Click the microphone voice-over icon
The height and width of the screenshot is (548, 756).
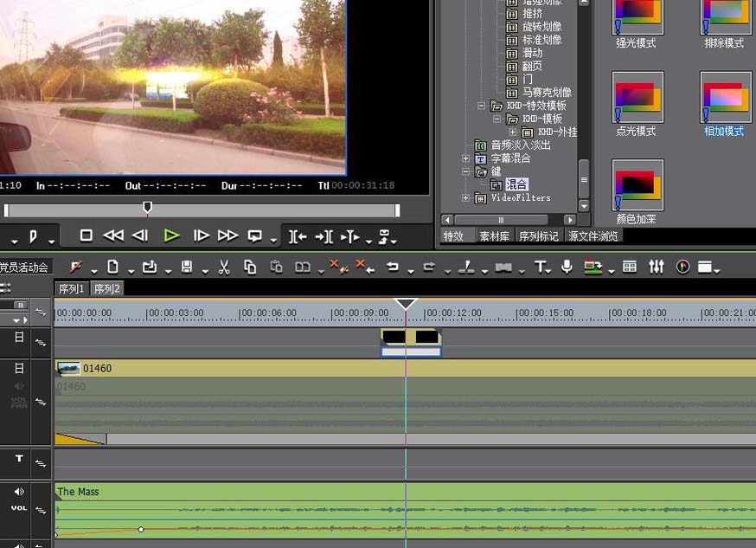point(567,268)
